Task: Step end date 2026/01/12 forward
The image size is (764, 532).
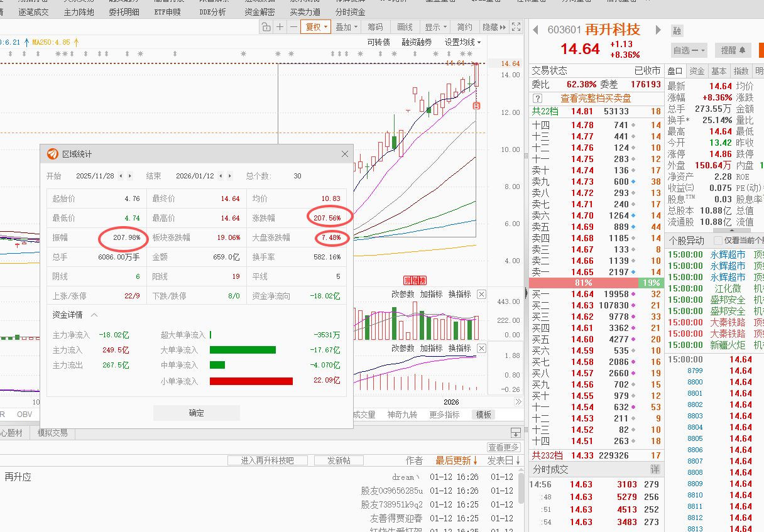Action: point(230,176)
